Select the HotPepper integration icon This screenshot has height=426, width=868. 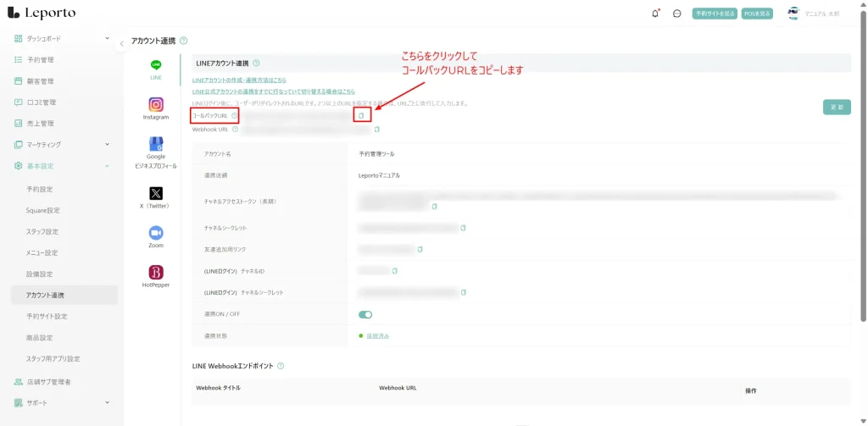point(156,272)
